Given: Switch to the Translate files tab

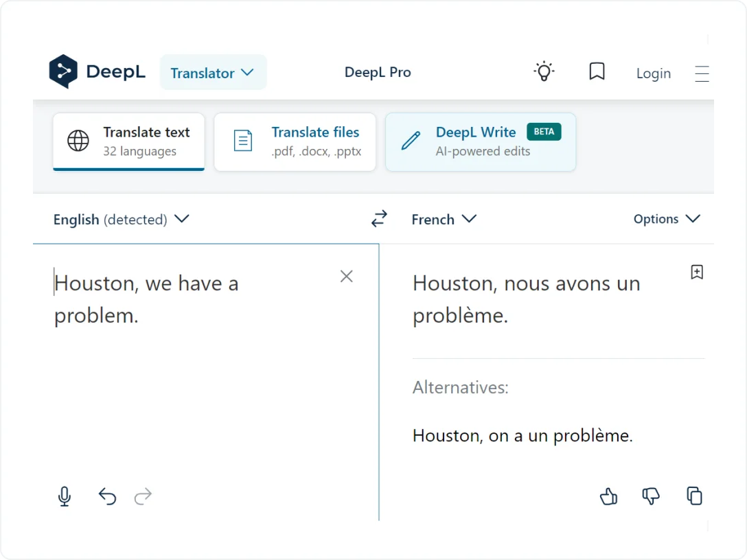Looking at the screenshot, I should coord(295,141).
